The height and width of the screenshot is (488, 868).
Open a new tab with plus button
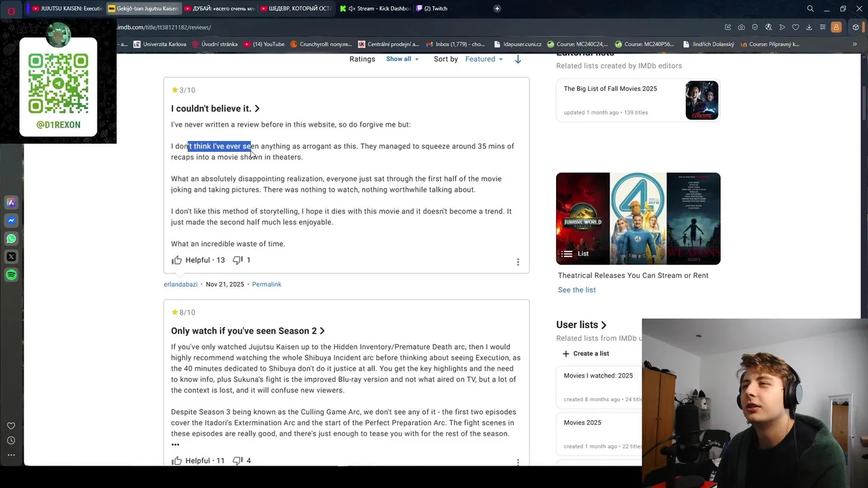[497, 9]
